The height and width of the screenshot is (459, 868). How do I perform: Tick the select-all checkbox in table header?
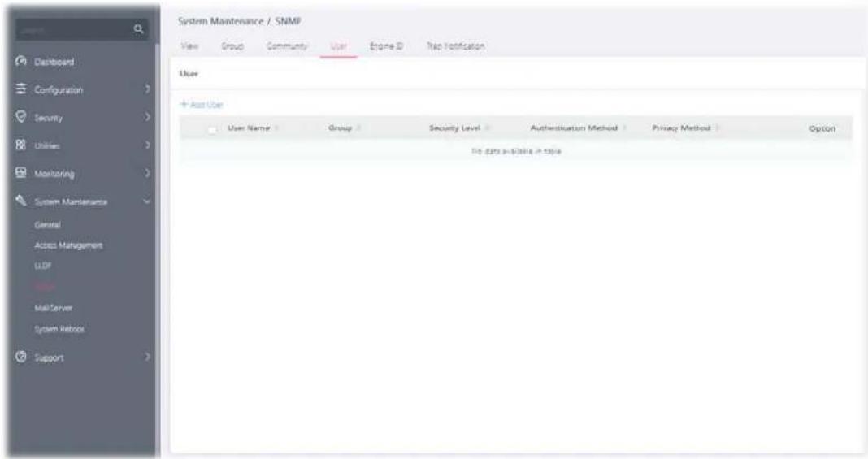tap(212, 129)
